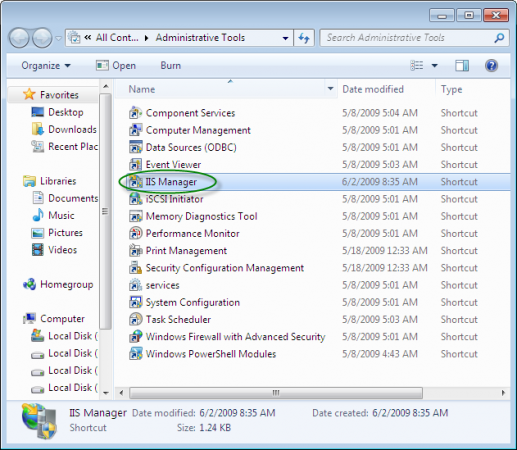Viewport: 517px width, 450px height.
Task: Click the Forward navigation arrow
Action: [42, 38]
